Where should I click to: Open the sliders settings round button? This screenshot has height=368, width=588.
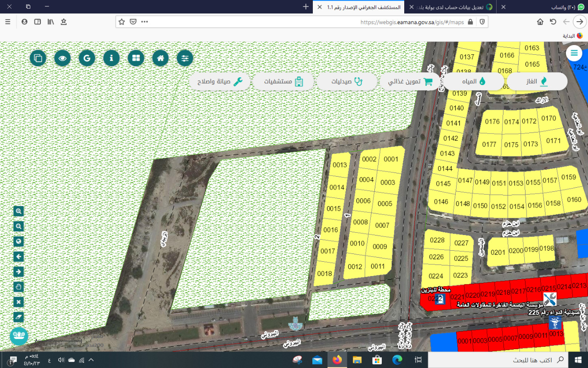pyautogui.click(x=185, y=58)
